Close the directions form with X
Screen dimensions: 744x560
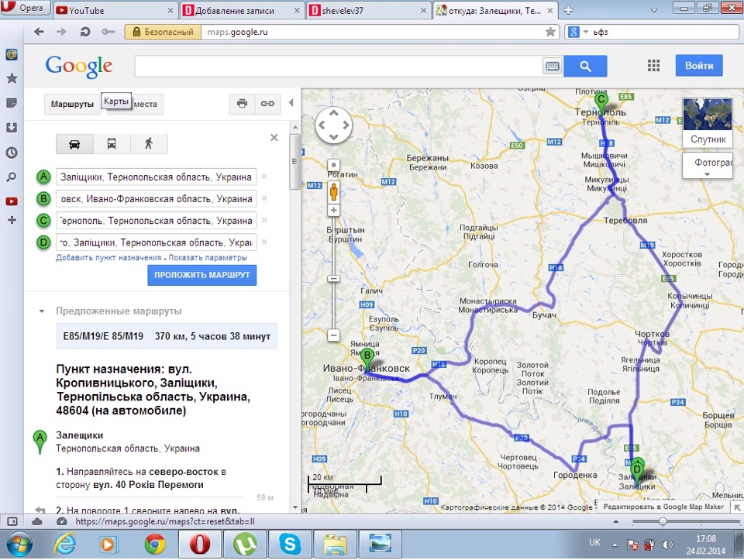pyautogui.click(x=274, y=138)
